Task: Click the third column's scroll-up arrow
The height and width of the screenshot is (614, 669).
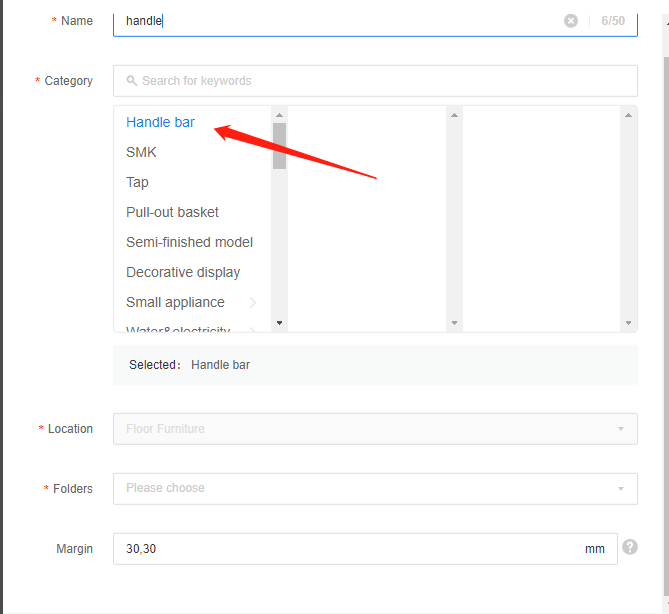Action: (x=628, y=115)
